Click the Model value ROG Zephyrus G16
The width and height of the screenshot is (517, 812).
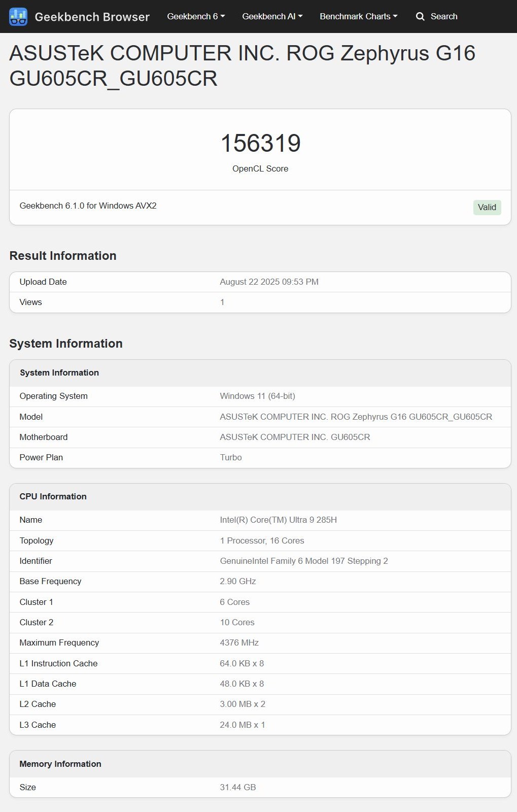356,417
